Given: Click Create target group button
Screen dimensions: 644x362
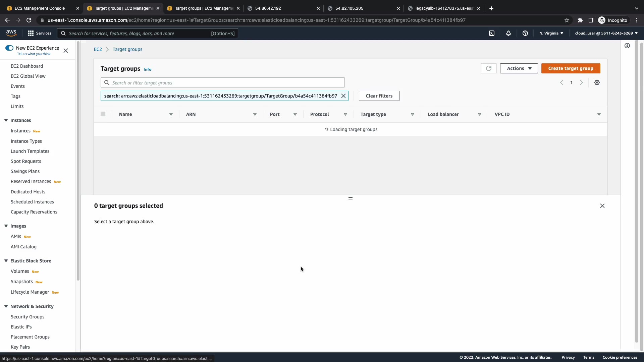Looking at the screenshot, I should [571, 68].
